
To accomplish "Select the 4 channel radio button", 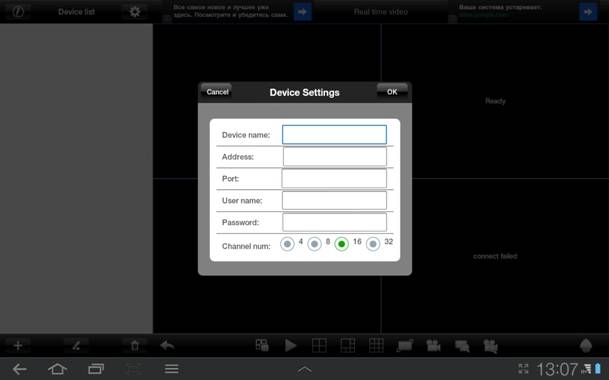I will pos(287,244).
